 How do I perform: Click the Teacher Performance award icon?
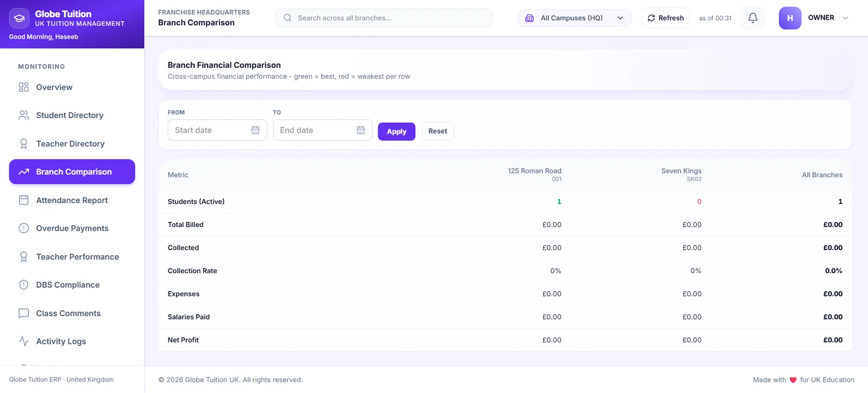[24, 256]
